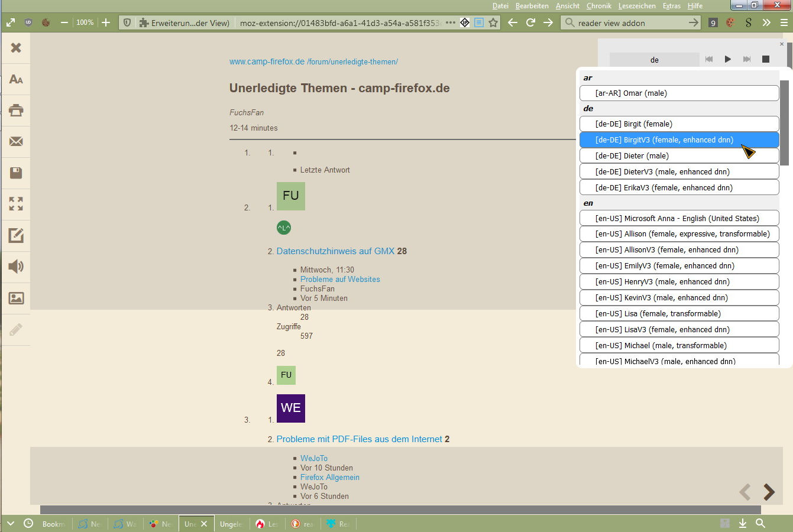Open the note editing tool in reader sidebar
The width and height of the screenshot is (793, 532).
point(16,235)
